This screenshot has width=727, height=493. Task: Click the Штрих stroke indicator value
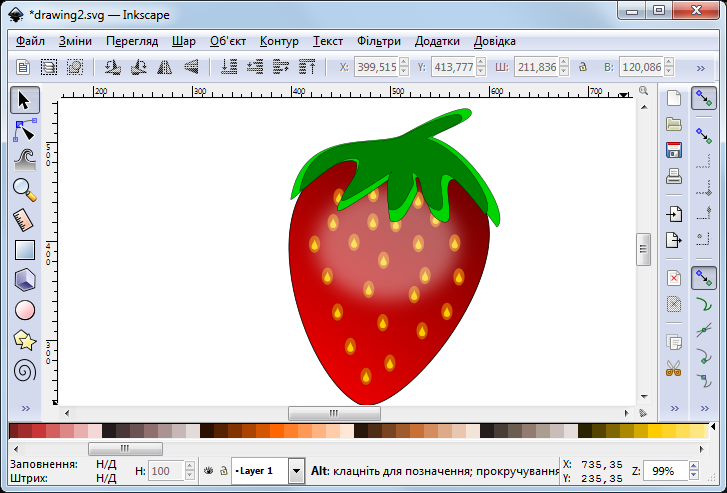pyautogui.click(x=106, y=478)
